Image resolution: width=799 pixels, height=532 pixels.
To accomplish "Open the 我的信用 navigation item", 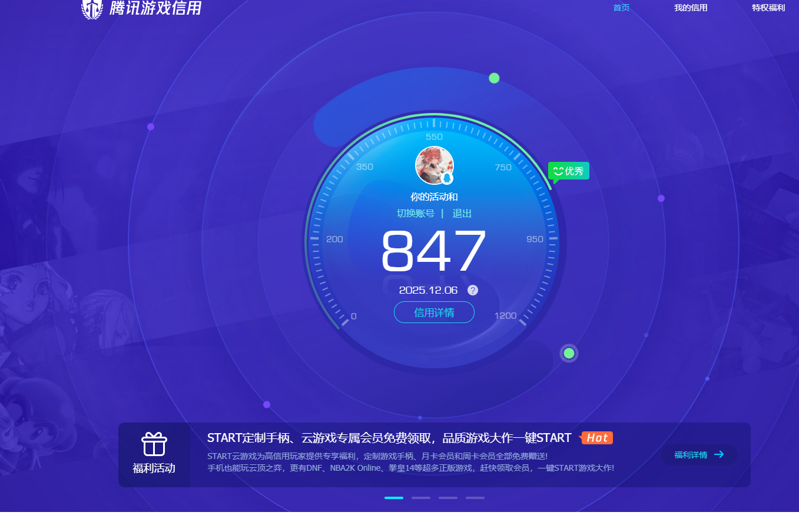I will click(x=691, y=8).
